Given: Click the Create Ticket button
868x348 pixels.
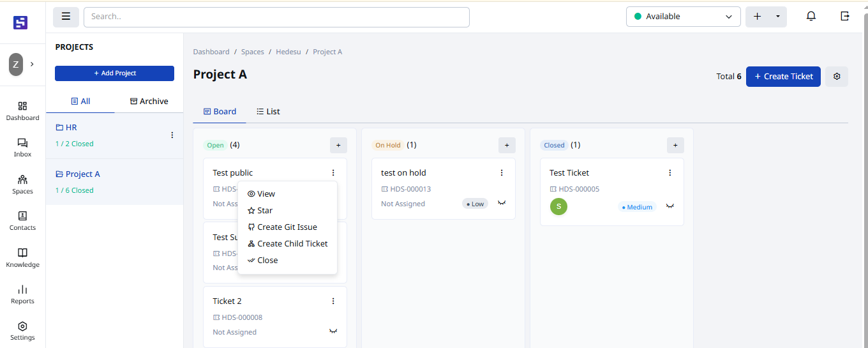Looking at the screenshot, I should [x=783, y=77].
